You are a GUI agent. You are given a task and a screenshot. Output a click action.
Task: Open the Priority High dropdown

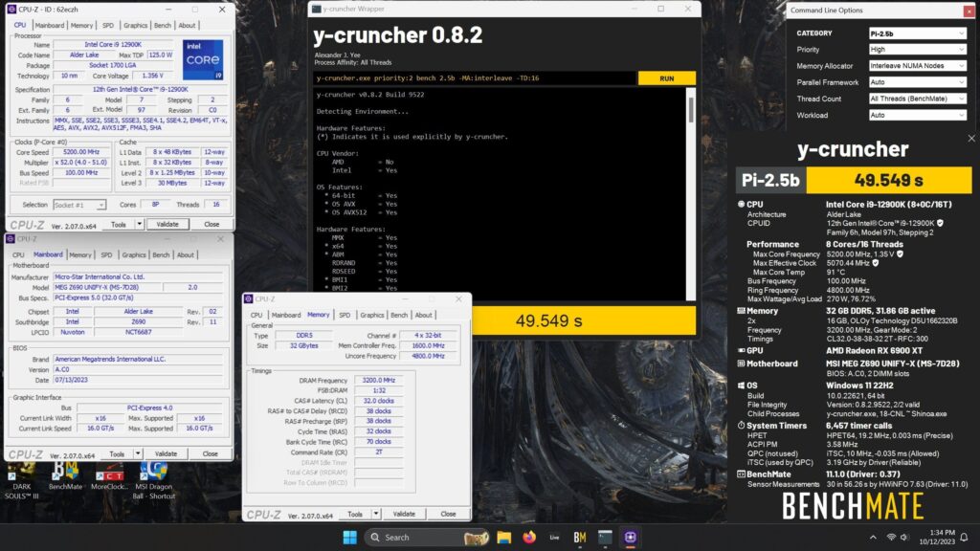(917, 50)
